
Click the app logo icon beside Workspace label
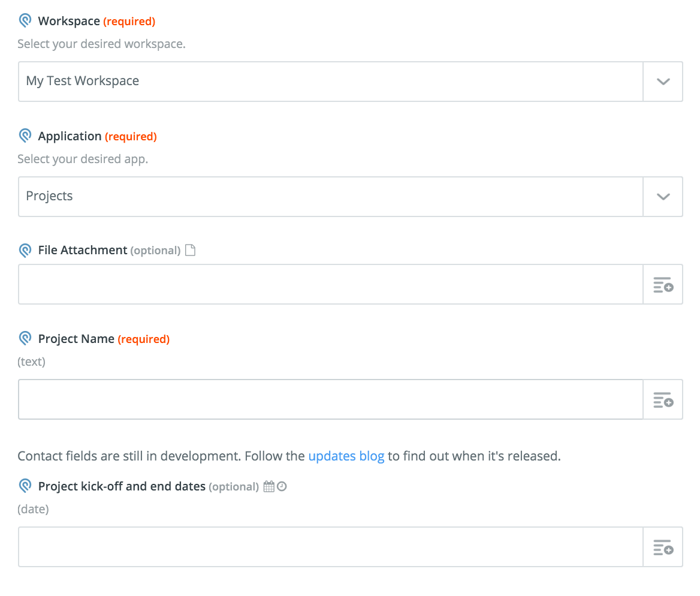coord(25,20)
